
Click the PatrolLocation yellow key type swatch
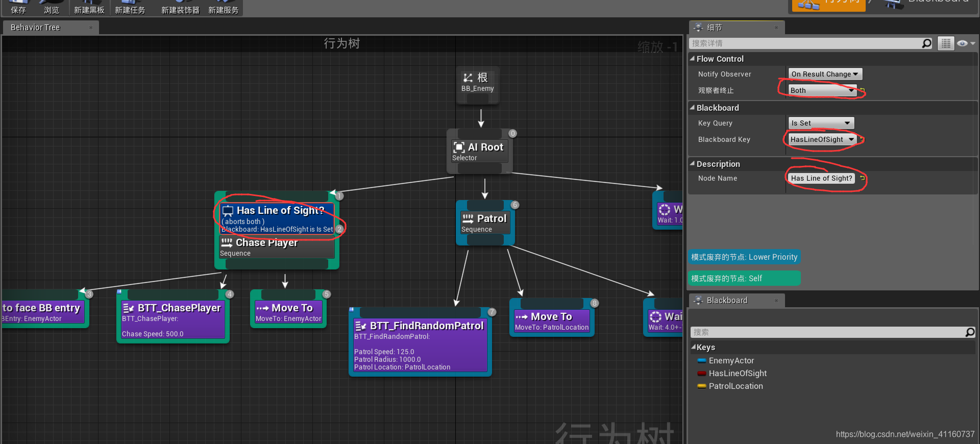(x=702, y=386)
